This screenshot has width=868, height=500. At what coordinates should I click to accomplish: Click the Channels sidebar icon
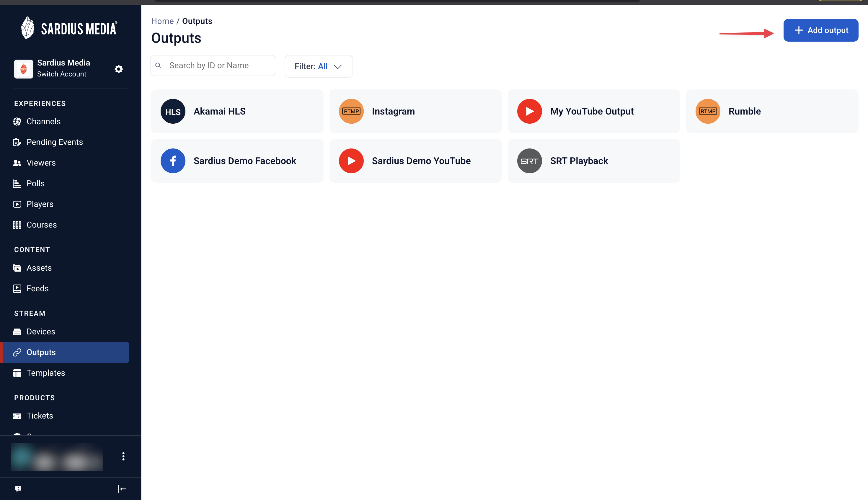click(x=17, y=122)
